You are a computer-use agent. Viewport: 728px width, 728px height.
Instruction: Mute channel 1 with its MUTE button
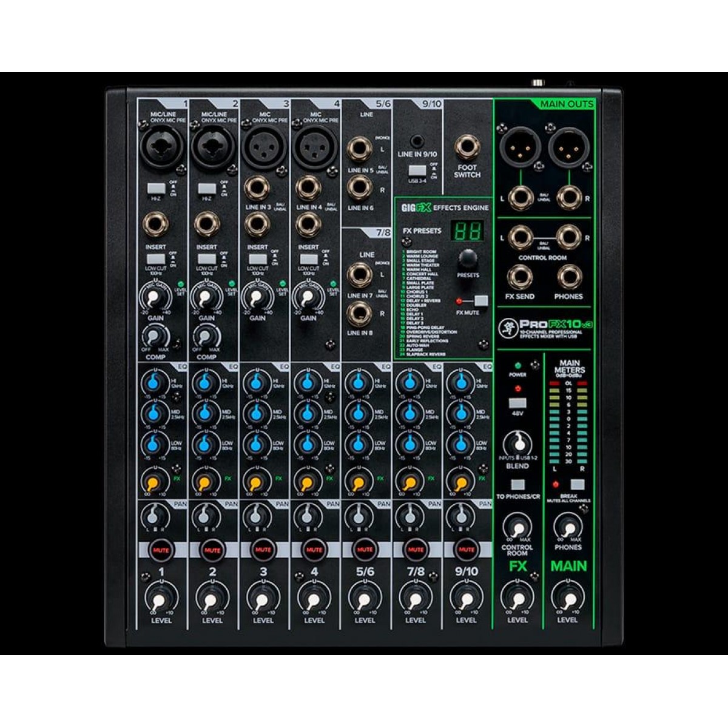coord(161,550)
